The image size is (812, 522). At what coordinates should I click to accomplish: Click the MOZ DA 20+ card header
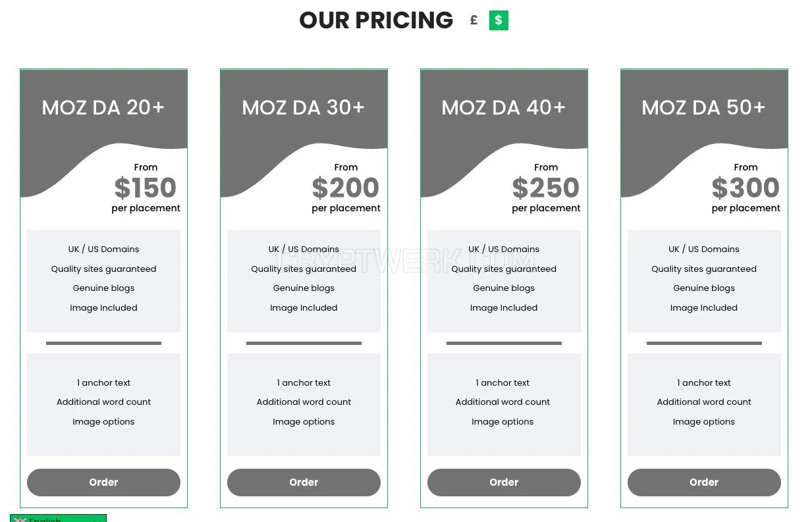click(x=103, y=107)
